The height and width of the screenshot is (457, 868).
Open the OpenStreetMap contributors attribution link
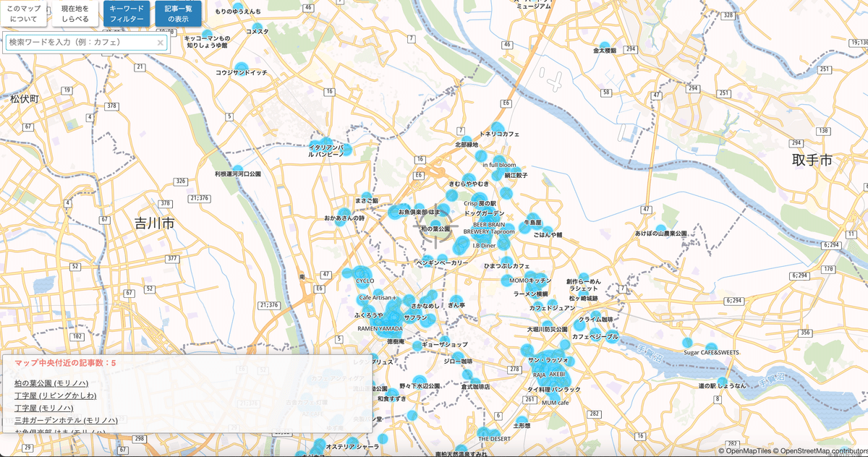tap(824, 450)
